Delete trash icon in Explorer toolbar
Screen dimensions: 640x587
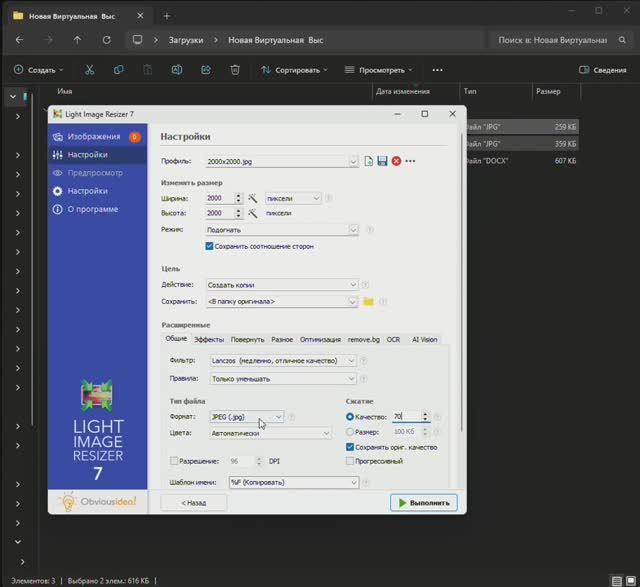coord(235,70)
